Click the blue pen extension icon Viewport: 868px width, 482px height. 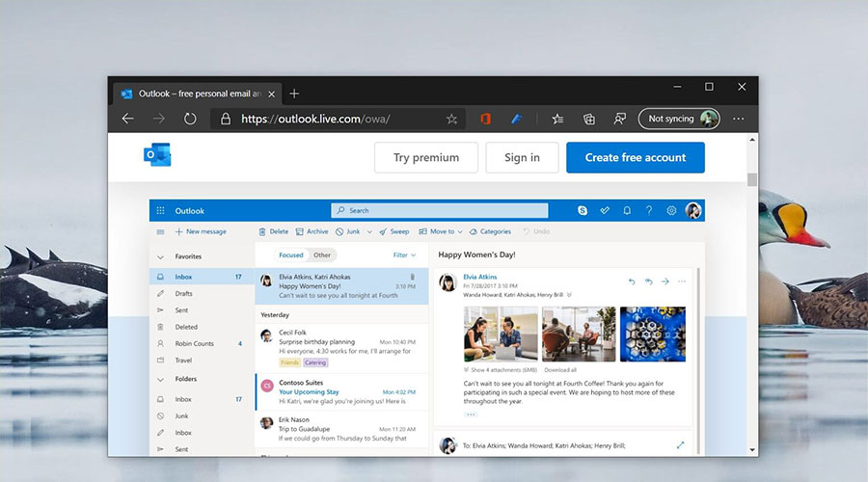click(x=517, y=119)
